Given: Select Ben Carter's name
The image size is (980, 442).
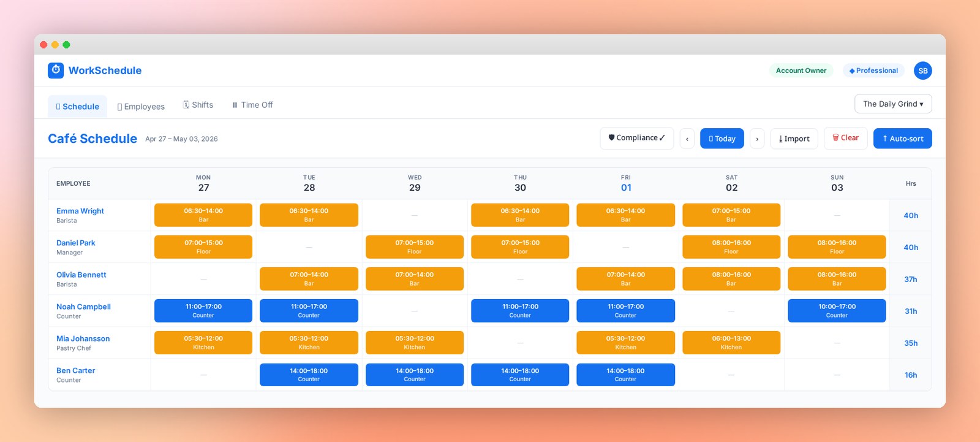Looking at the screenshot, I should click(76, 370).
